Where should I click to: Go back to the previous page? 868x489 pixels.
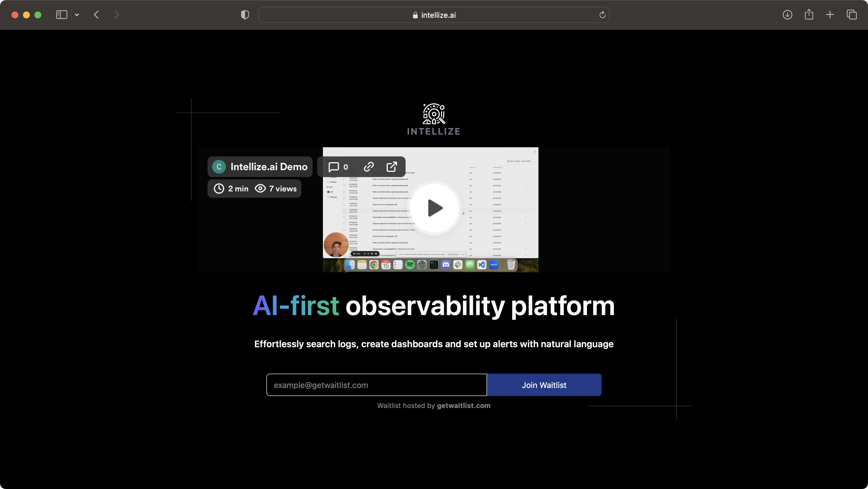tap(96, 15)
